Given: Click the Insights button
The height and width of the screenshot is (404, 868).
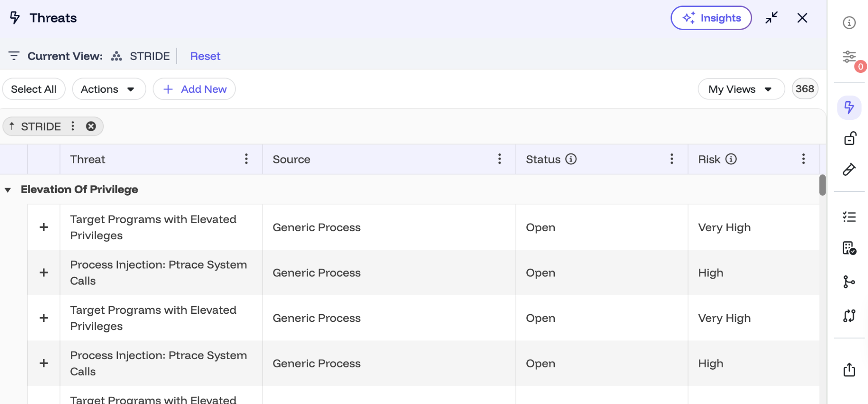Looking at the screenshot, I should click(711, 18).
